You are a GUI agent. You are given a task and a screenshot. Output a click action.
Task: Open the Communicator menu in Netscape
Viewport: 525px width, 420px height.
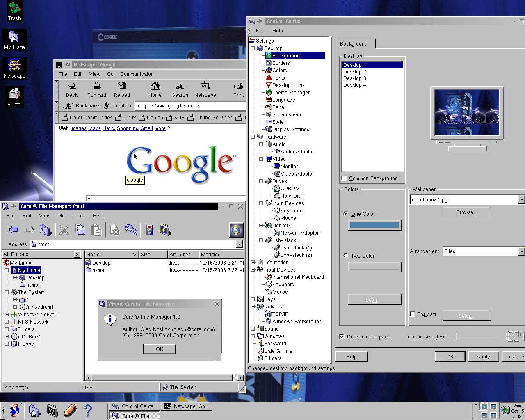point(136,74)
